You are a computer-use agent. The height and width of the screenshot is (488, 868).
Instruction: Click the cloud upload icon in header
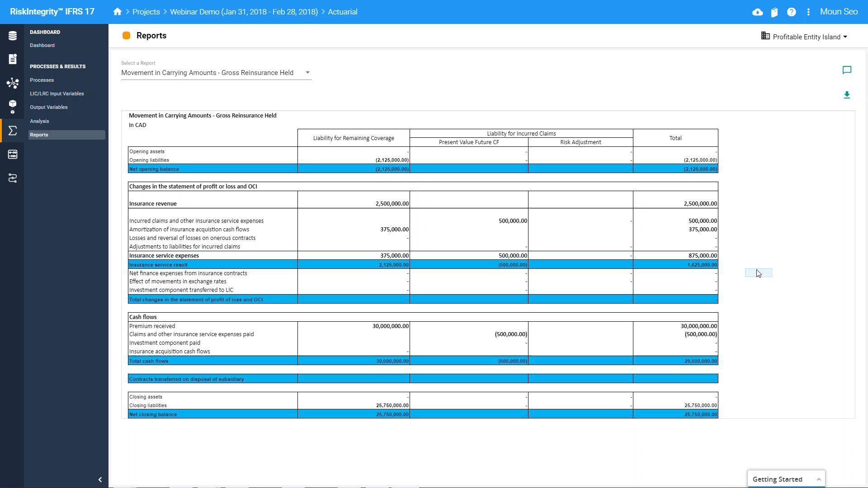coord(758,12)
